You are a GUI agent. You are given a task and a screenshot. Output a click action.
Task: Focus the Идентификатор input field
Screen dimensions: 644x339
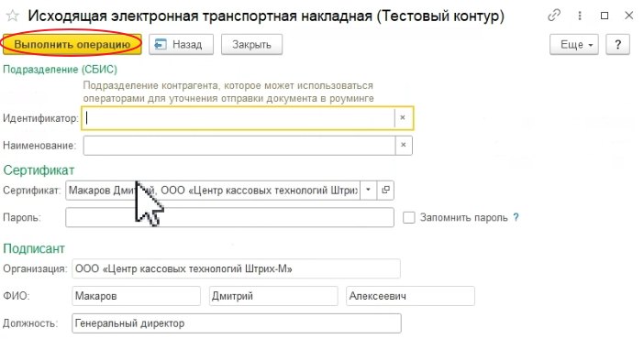[x=239, y=118]
